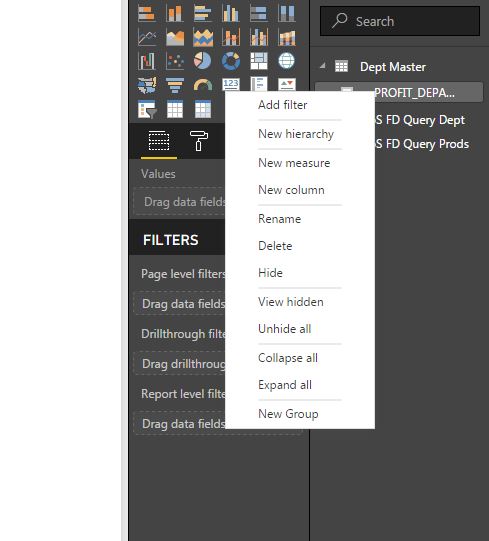Image resolution: width=489 pixels, height=541 pixels.
Task: Choose New column from context menu
Action: [291, 190]
